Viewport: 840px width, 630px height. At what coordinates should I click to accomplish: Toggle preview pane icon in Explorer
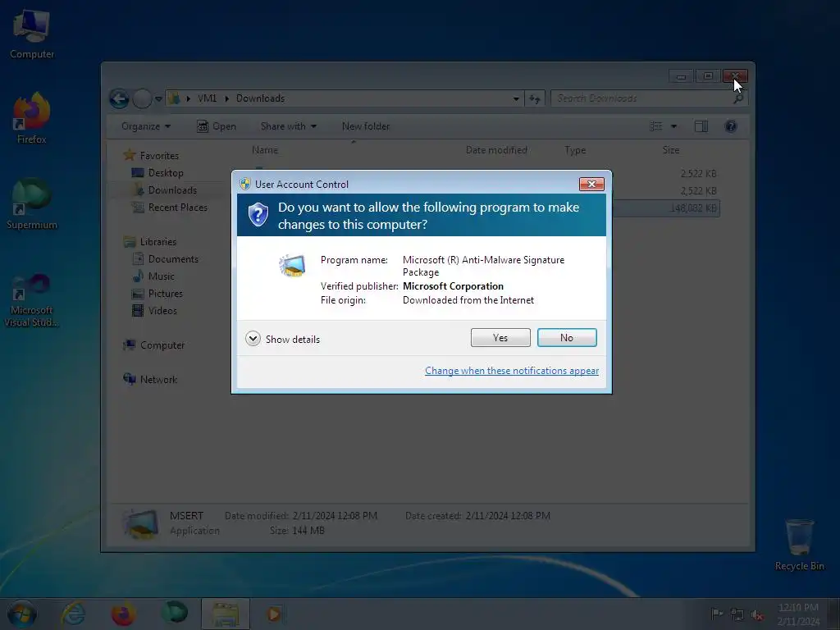coord(701,126)
